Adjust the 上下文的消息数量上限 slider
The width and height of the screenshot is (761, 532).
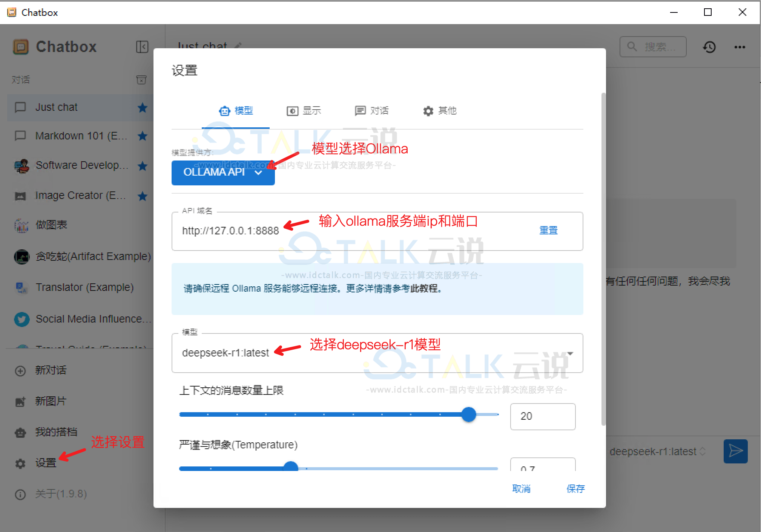tap(469, 414)
